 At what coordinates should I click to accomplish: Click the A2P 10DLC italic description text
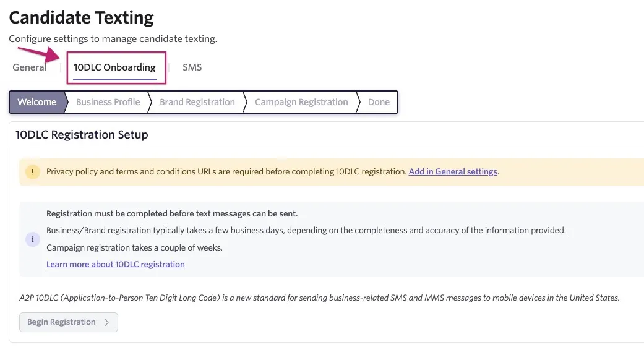tap(320, 298)
